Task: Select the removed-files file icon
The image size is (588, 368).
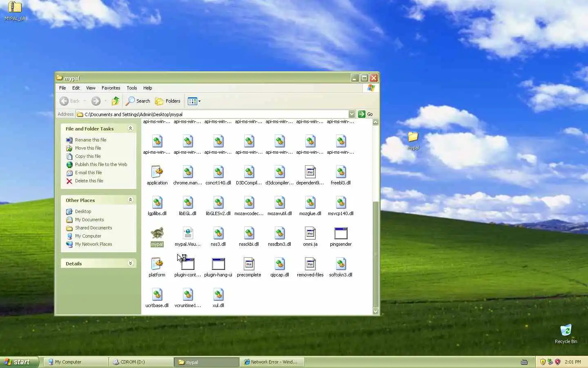Action: (310, 264)
